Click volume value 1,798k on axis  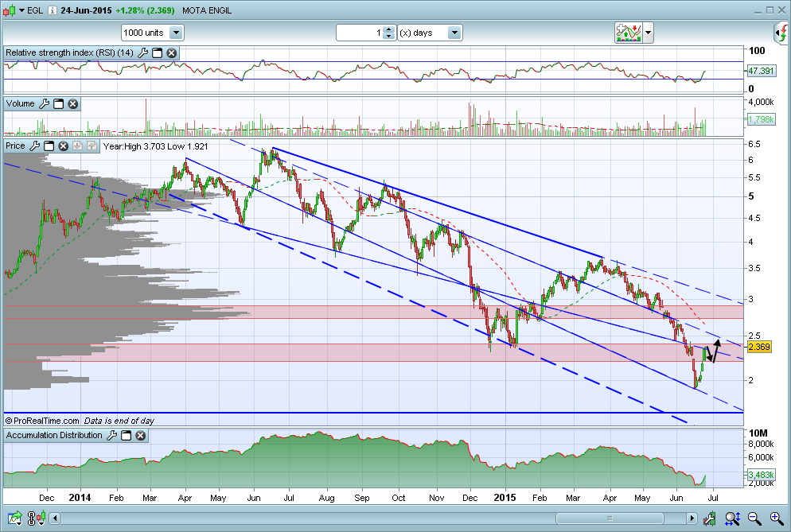[761, 119]
